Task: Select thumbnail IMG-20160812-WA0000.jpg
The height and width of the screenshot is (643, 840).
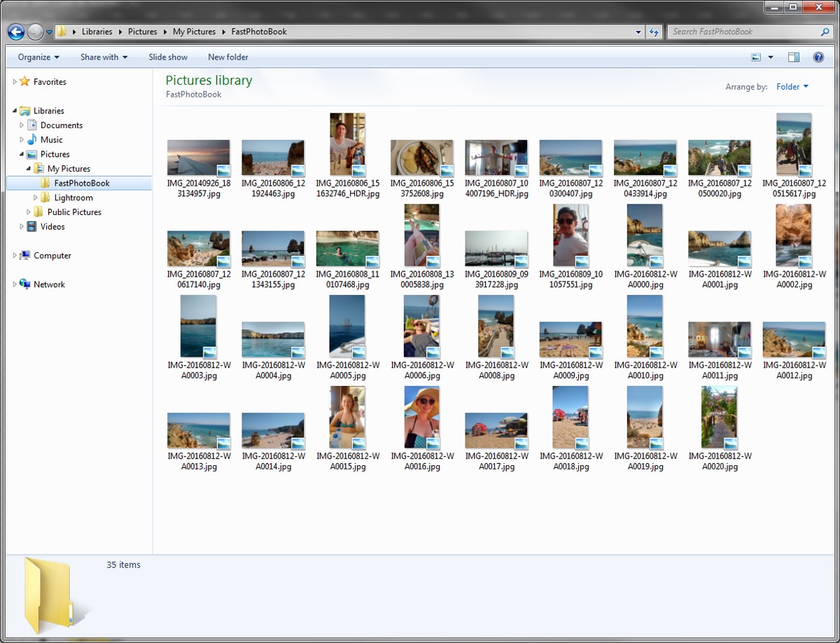Action: pos(645,235)
